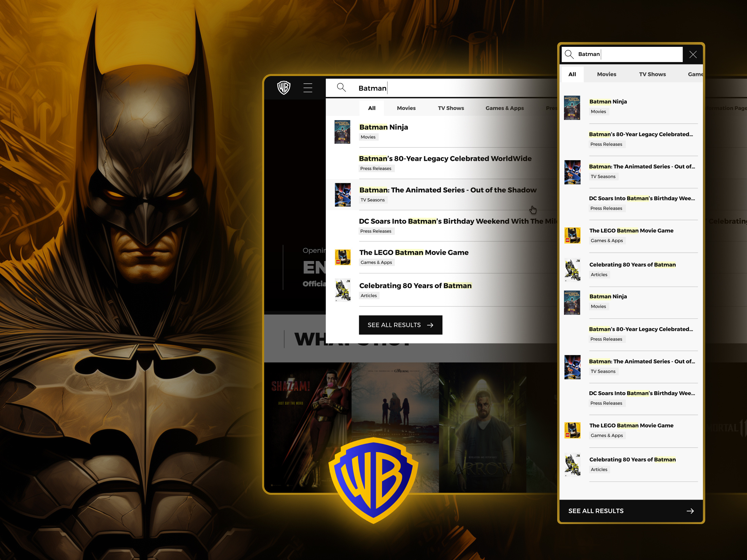This screenshot has height=560, width=747.
Task: Click the X icon to clear the mobile search
Action: click(693, 54)
